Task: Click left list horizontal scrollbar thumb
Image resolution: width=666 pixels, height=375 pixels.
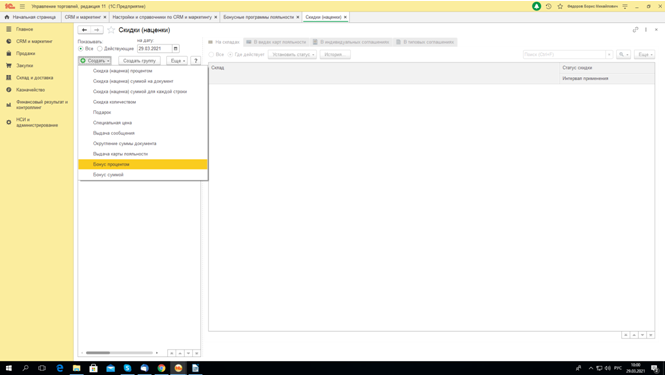Action: pos(98,353)
